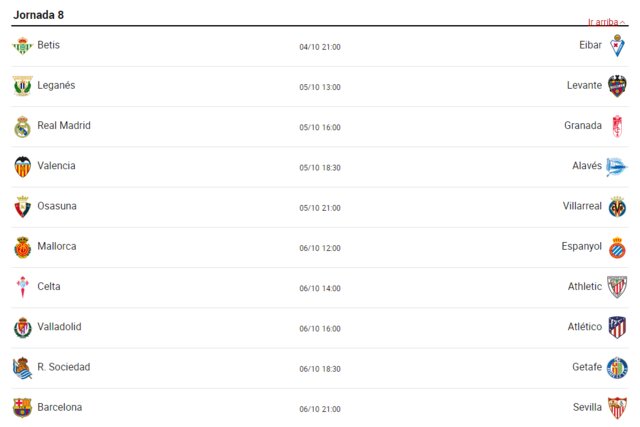Click the Villarreal yellow crest

tap(617, 207)
